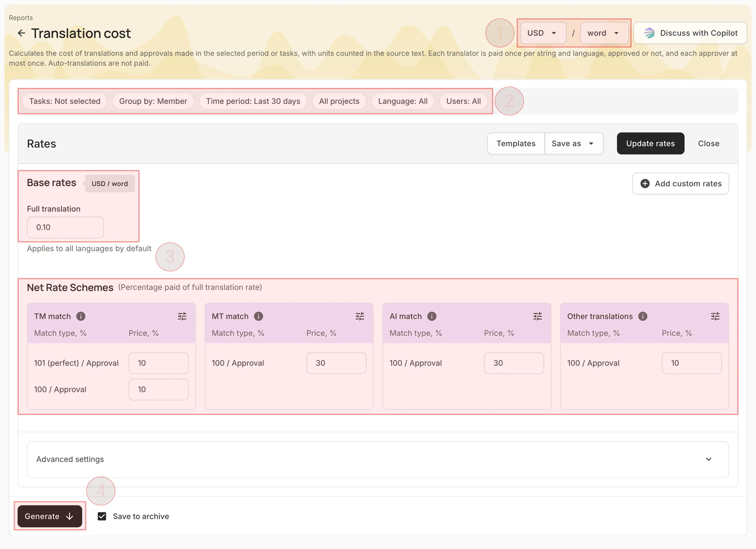
Task: Click the Update rates button
Action: click(x=650, y=143)
